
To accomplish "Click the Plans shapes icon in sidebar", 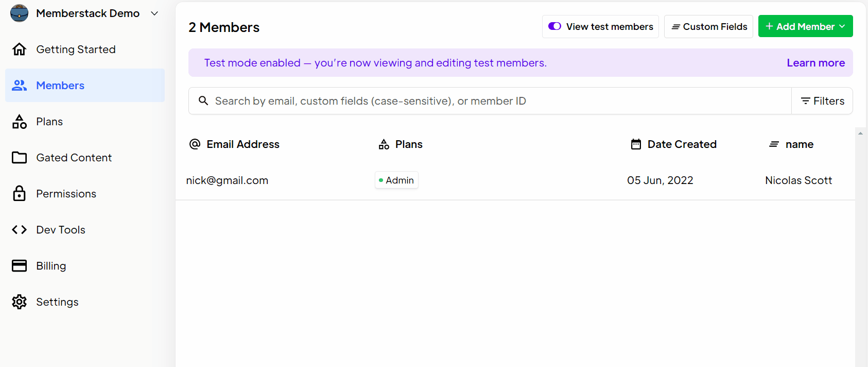I will pos(19,122).
